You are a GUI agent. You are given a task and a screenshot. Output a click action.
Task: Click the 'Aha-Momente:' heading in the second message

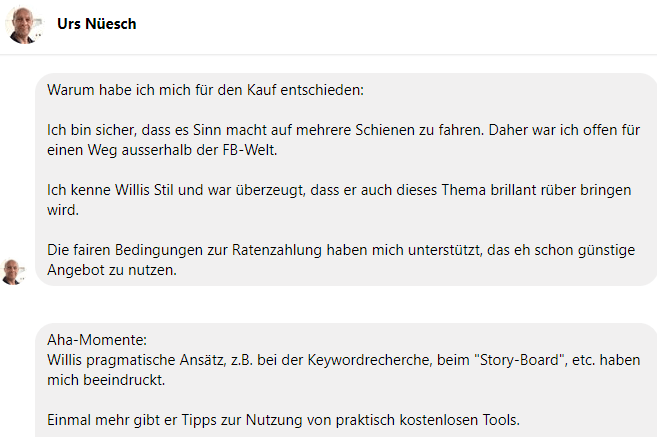click(97, 340)
